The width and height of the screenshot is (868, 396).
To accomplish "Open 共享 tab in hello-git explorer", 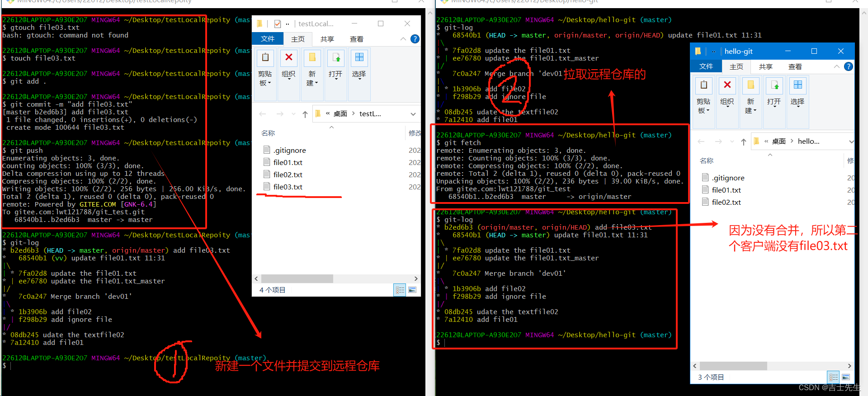I will [766, 66].
